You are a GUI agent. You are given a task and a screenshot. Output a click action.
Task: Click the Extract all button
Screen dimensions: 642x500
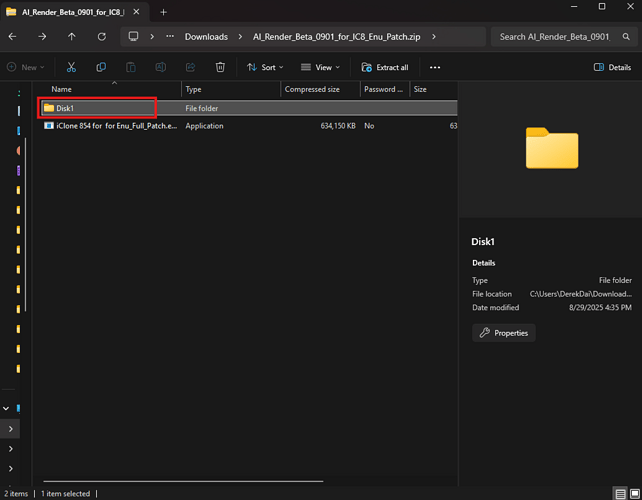click(384, 67)
